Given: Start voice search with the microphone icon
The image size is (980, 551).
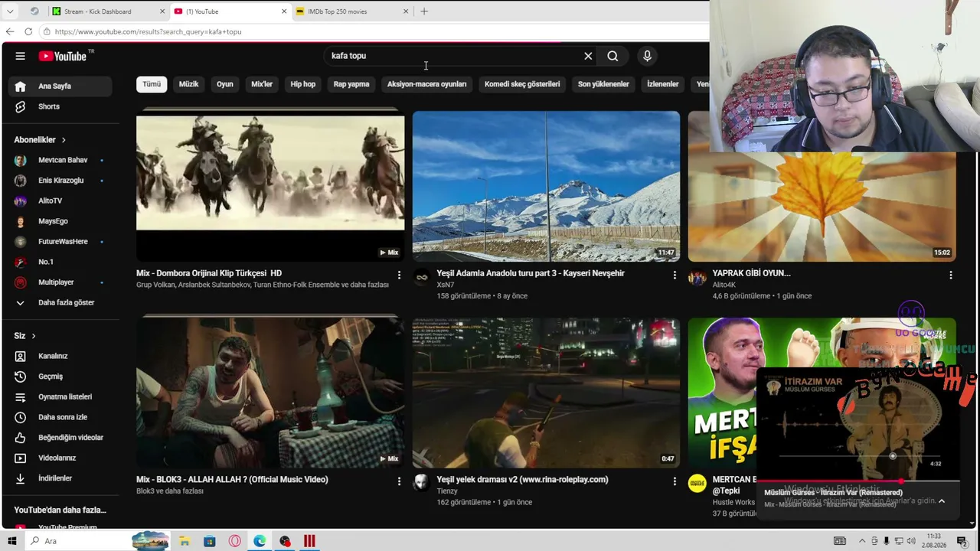Looking at the screenshot, I should [647, 56].
